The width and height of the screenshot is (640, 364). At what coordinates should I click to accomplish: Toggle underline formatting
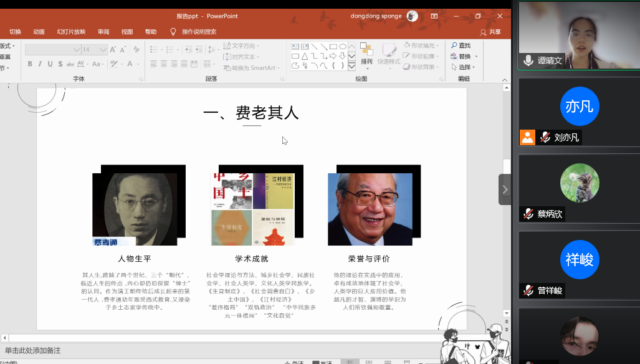[x=50, y=64]
